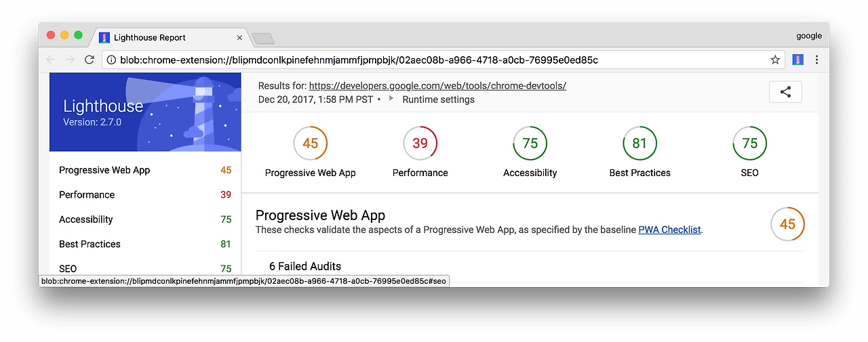Click the Lighthouse extension icon in toolbar
The image size is (868, 342).
(798, 60)
